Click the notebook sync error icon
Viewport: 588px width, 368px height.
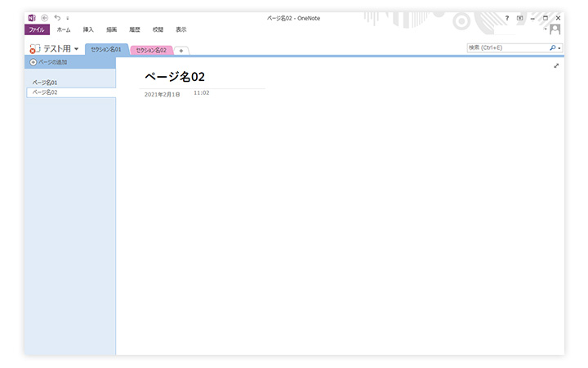[x=35, y=49]
